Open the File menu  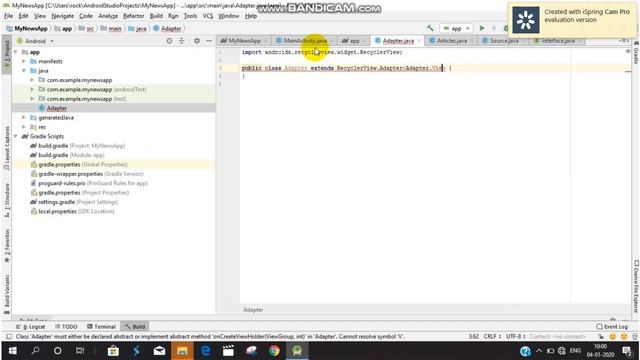[x=8, y=16]
